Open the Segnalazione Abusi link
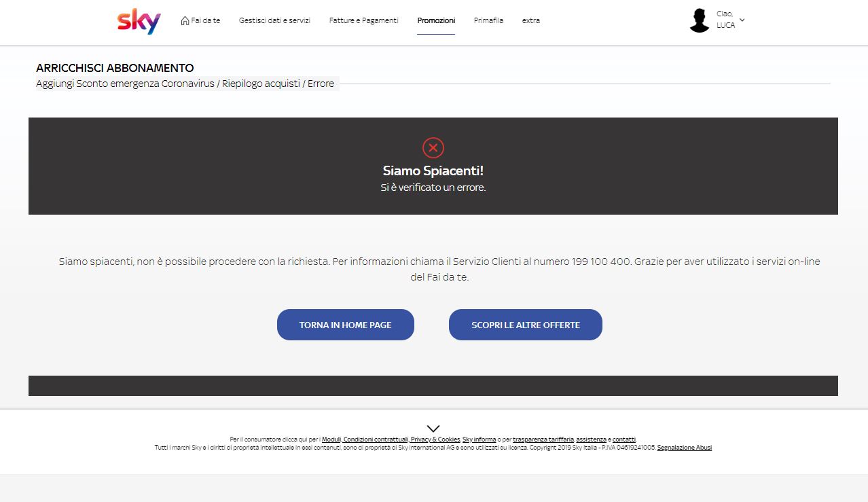868x502 pixels. pyautogui.click(x=685, y=448)
